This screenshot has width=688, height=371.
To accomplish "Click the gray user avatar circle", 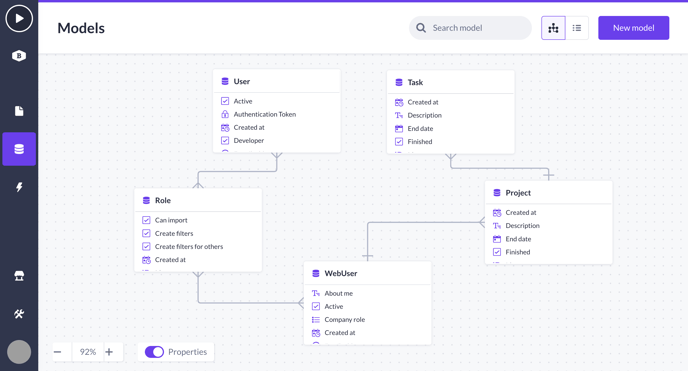I will 19,352.
